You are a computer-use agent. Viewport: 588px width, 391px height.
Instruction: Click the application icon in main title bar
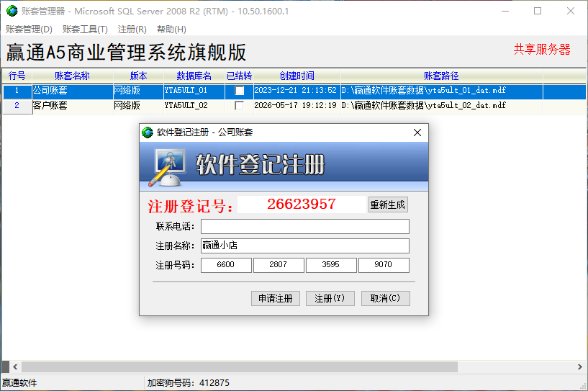click(12, 11)
